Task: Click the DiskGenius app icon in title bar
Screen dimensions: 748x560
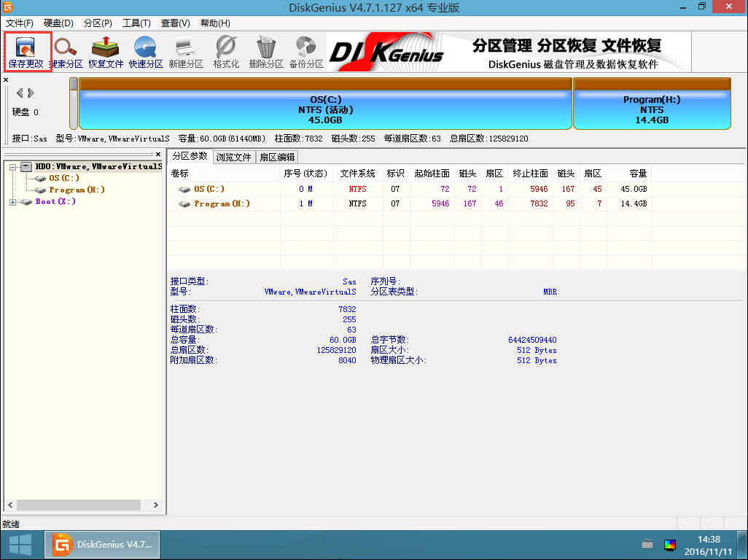Action: (x=7, y=7)
